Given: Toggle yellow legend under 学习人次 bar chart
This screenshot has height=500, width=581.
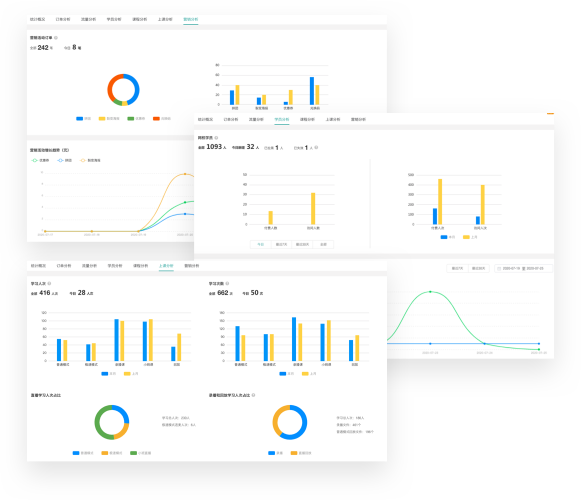Looking at the screenshot, I should click(131, 374).
